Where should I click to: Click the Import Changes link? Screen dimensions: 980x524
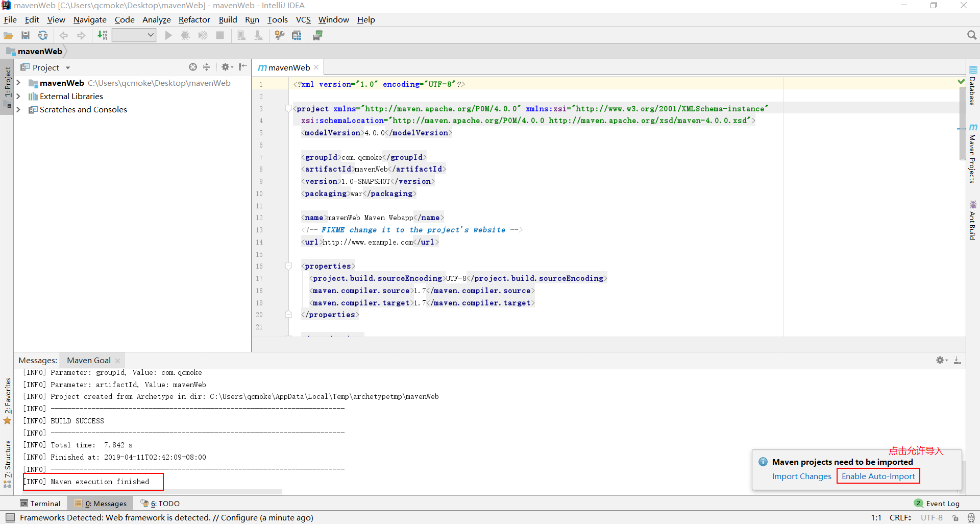pyautogui.click(x=801, y=476)
